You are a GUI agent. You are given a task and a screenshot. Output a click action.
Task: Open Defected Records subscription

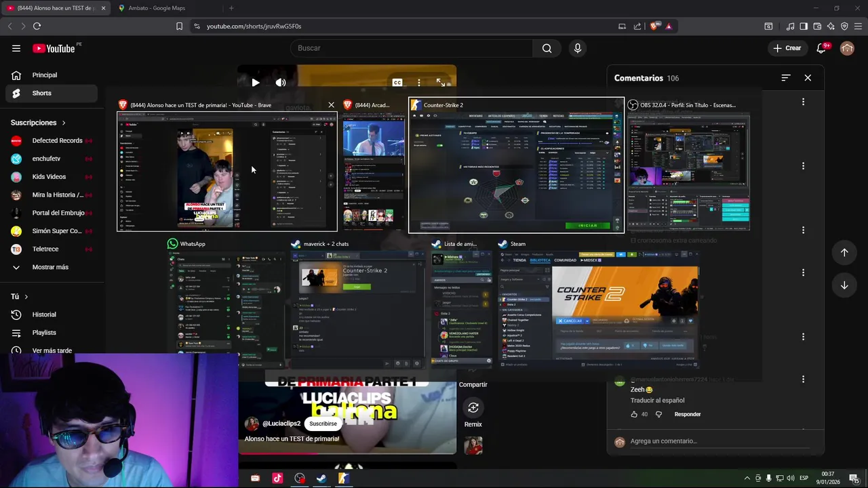point(52,140)
